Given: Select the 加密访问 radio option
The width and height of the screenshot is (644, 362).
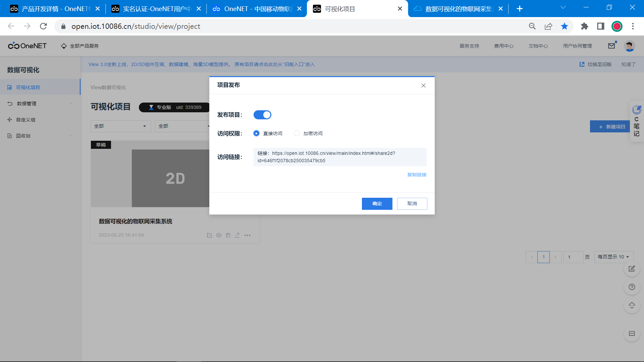Looking at the screenshot, I should (x=297, y=133).
